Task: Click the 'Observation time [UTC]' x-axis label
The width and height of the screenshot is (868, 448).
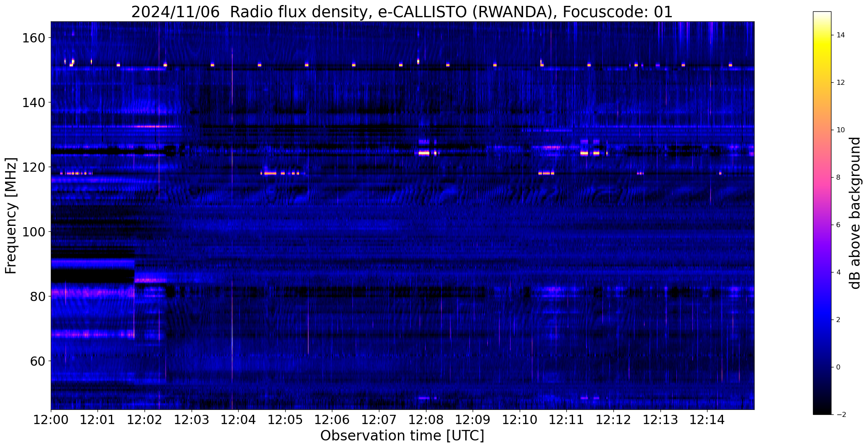Action: [402, 436]
